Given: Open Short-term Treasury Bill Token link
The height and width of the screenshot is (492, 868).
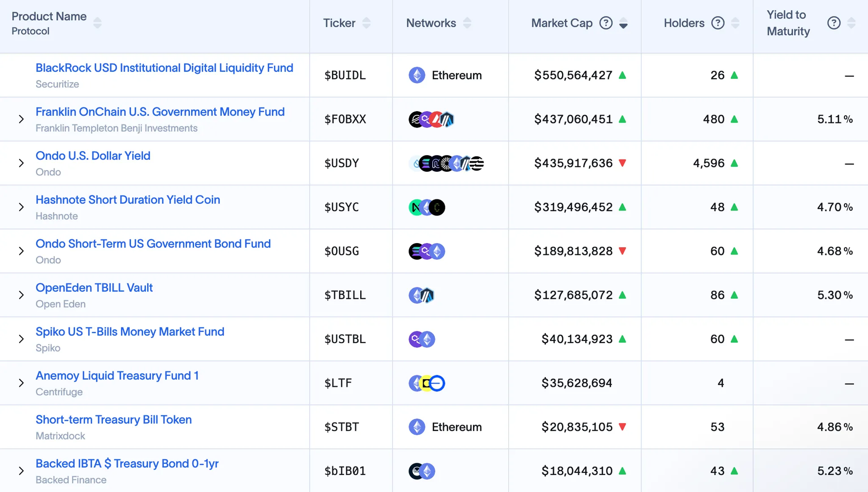Looking at the screenshot, I should (x=114, y=419).
